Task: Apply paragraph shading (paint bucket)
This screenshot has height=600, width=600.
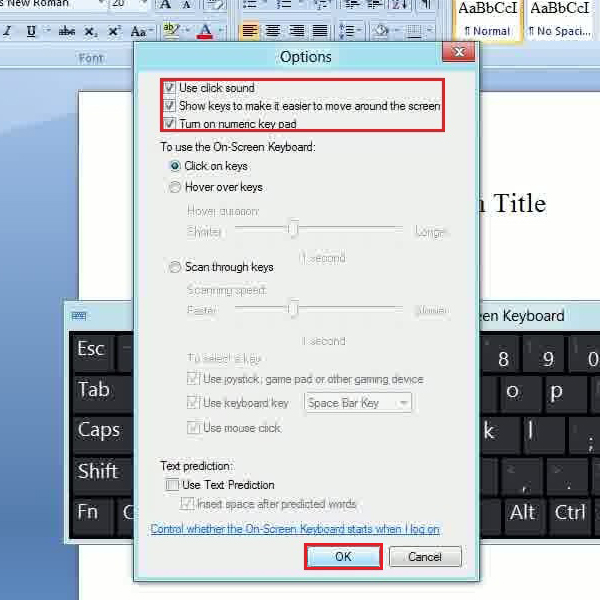Action: [x=380, y=31]
